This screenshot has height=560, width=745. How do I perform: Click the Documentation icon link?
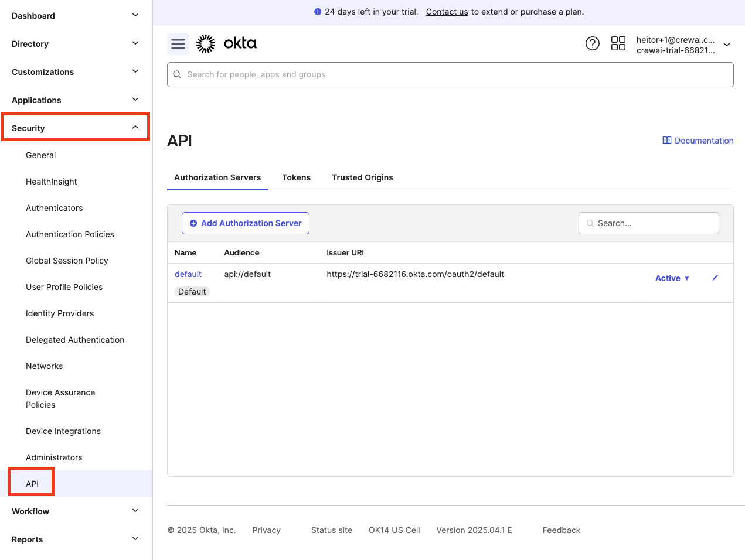pos(667,140)
